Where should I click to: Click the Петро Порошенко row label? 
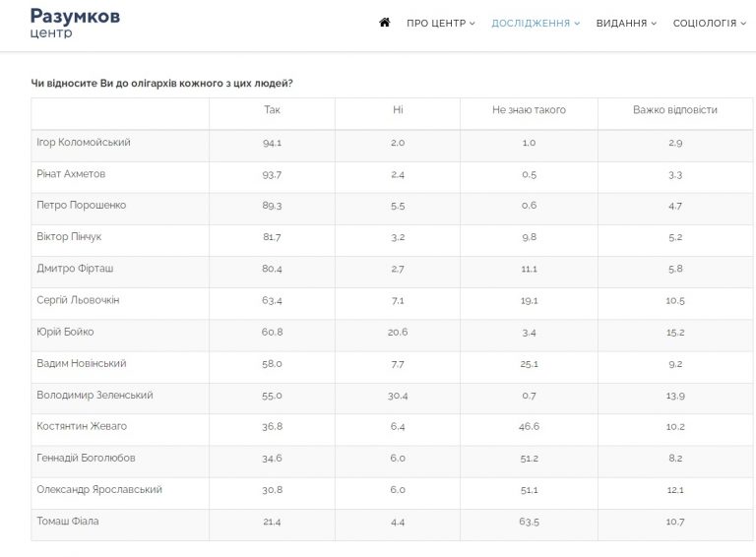81,206
